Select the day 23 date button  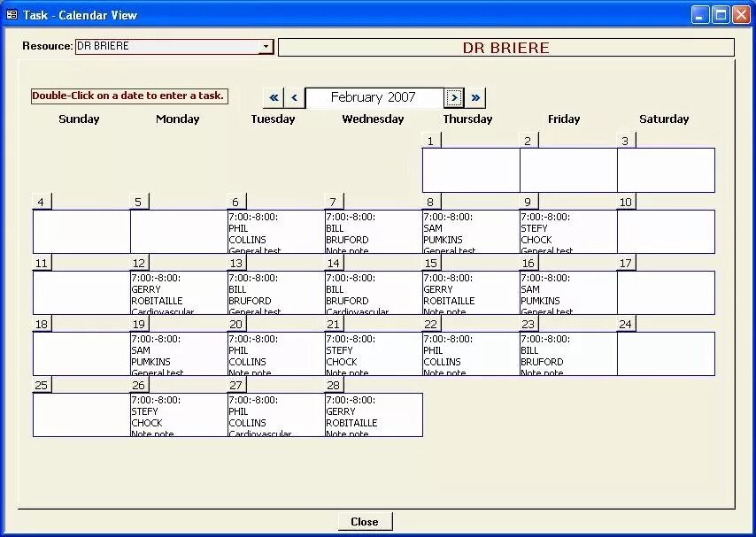point(528,325)
